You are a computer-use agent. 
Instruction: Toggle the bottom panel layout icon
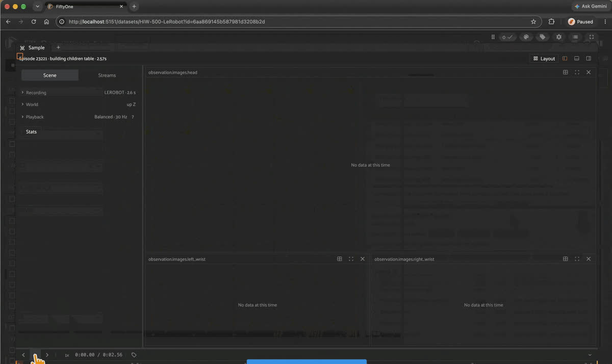pos(577,59)
